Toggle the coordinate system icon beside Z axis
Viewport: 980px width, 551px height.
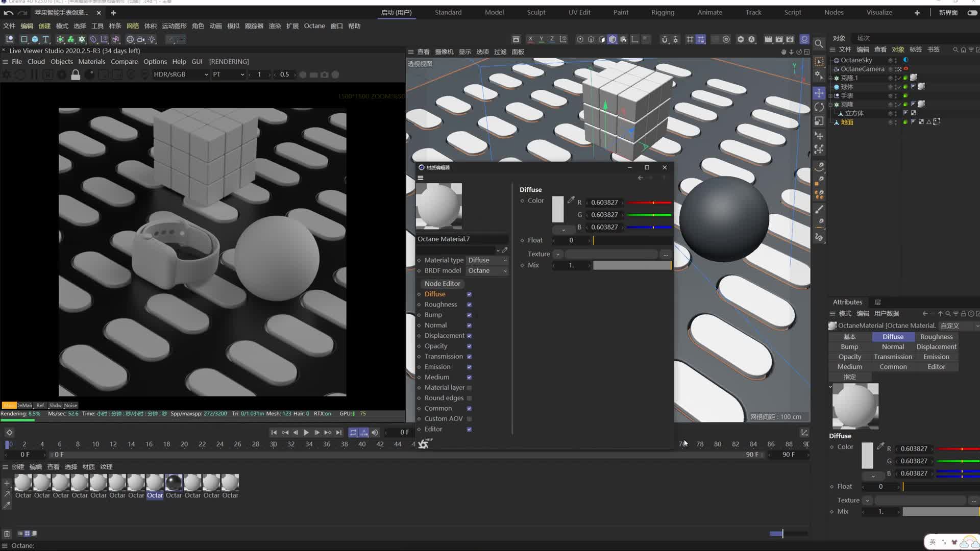[x=563, y=39]
